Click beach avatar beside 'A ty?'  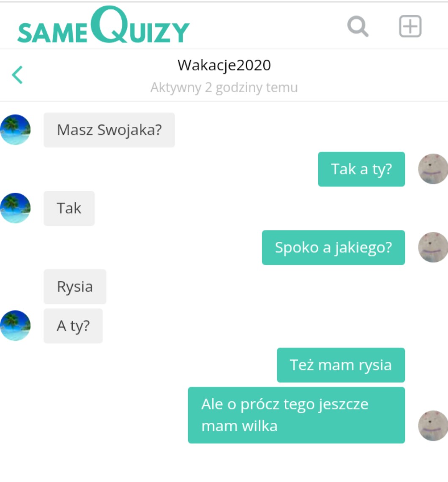[15, 326]
